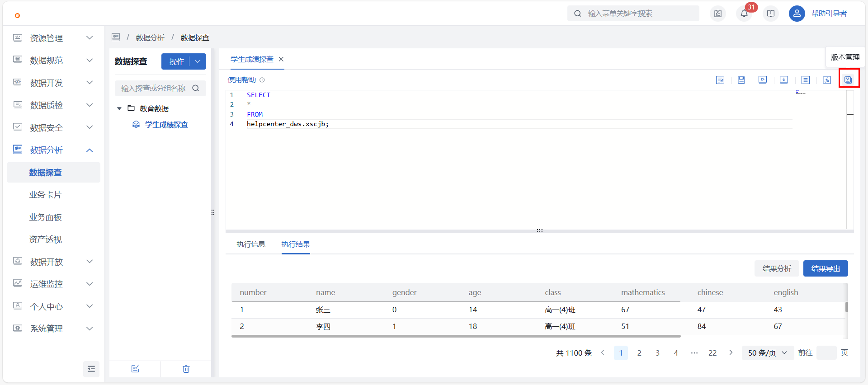Click the user avatar icon
Image resolution: width=868 pixels, height=385 pixels.
(x=797, y=14)
